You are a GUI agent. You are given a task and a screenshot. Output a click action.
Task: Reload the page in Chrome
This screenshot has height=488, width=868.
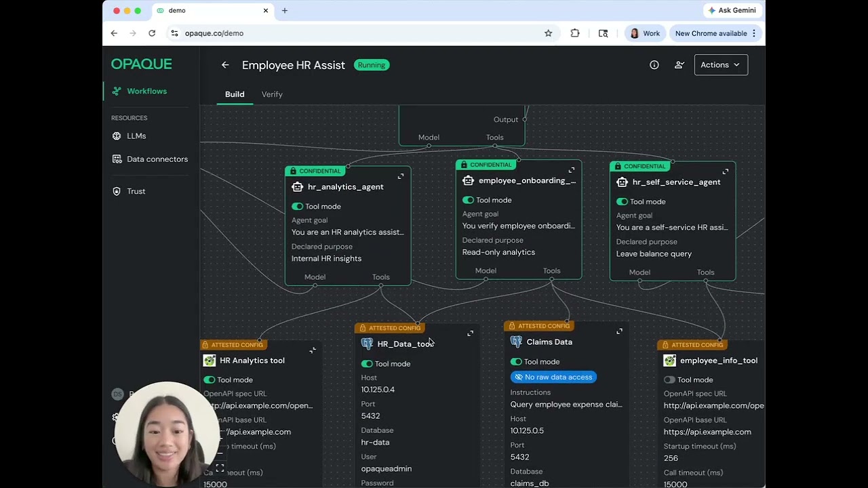click(x=152, y=33)
